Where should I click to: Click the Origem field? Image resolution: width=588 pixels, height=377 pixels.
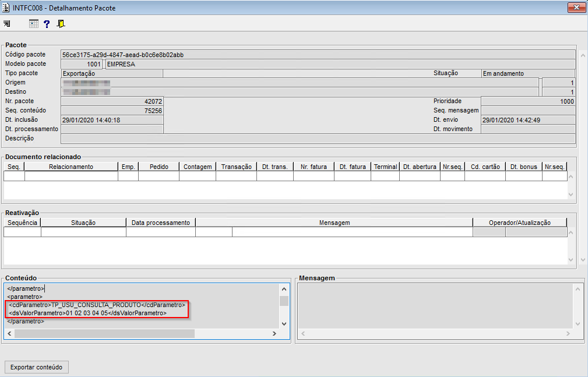tap(300, 83)
